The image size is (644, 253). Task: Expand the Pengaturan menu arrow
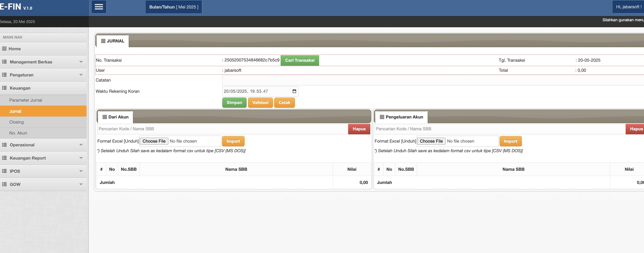(x=81, y=75)
